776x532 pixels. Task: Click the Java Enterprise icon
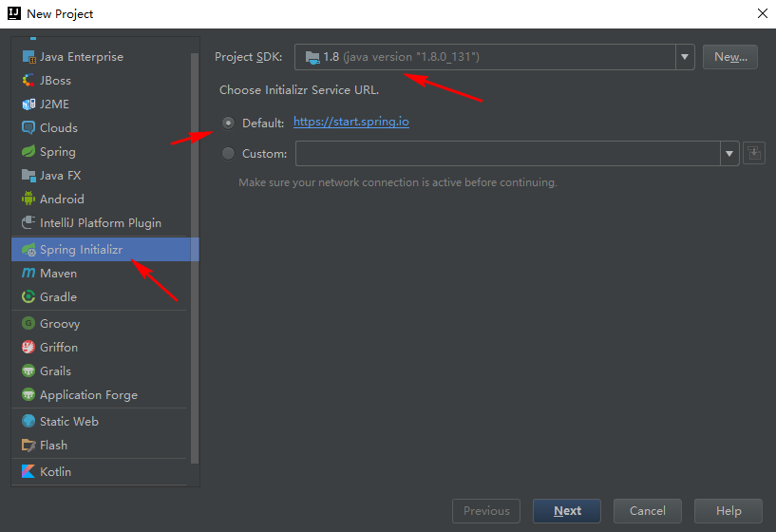[28, 57]
